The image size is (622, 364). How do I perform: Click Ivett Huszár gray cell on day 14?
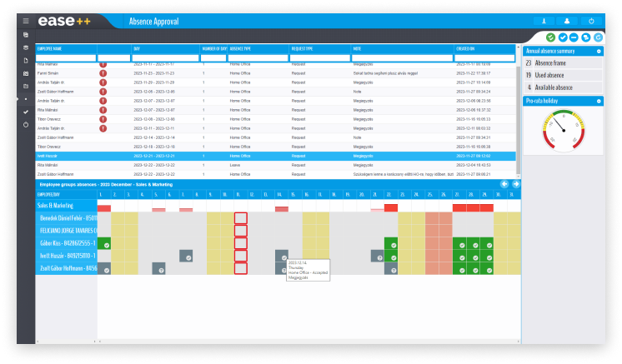point(282,256)
